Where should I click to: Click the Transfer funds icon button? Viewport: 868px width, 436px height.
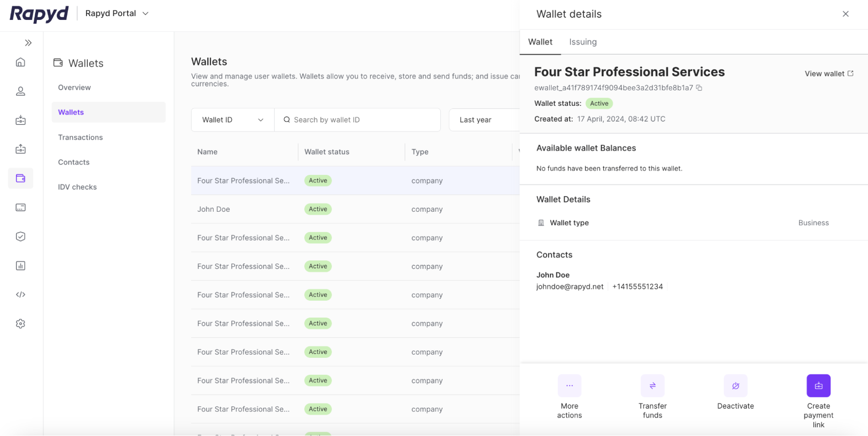coord(652,386)
